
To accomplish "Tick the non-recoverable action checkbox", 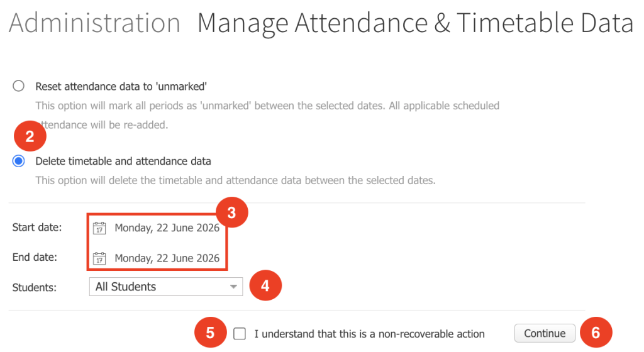I will coord(240,334).
